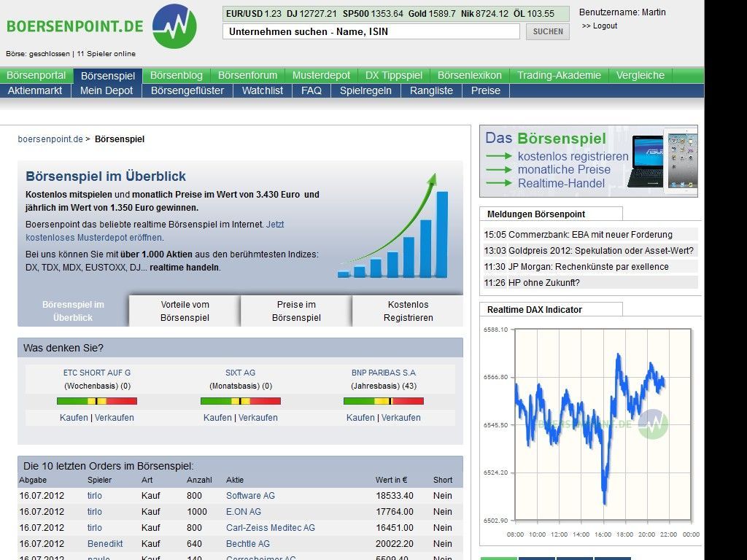Screen dimensions: 747x560
Task: Click the ticker bar showing EUR/USD 1.23
Action: pyautogui.click(x=396, y=13)
